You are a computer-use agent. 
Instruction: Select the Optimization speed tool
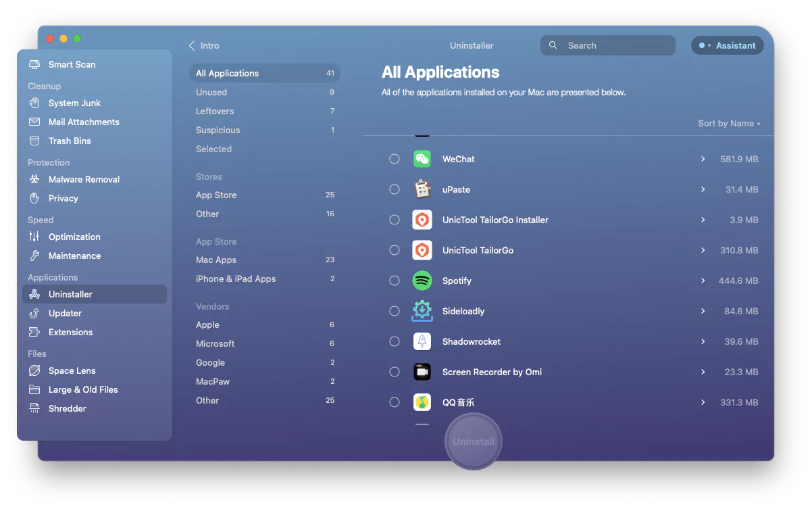(74, 237)
